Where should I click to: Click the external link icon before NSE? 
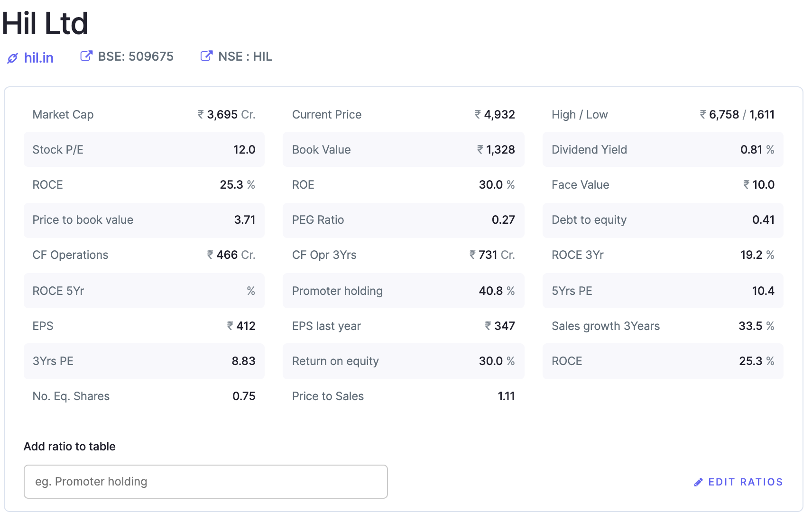coord(206,56)
